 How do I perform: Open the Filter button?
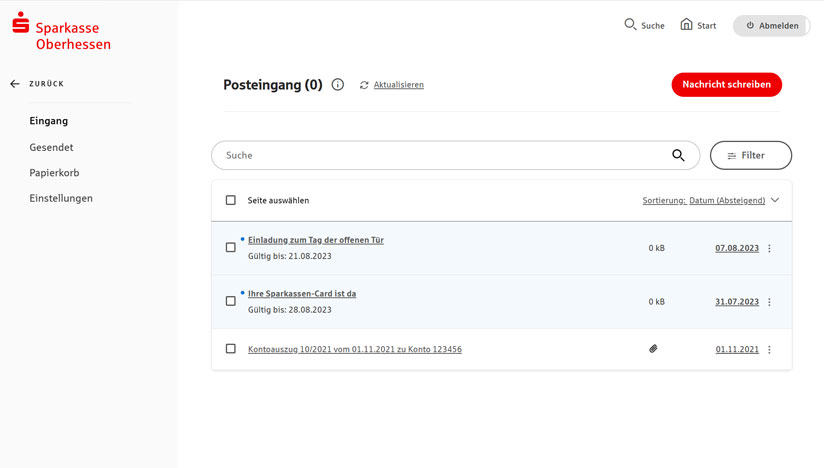point(750,155)
